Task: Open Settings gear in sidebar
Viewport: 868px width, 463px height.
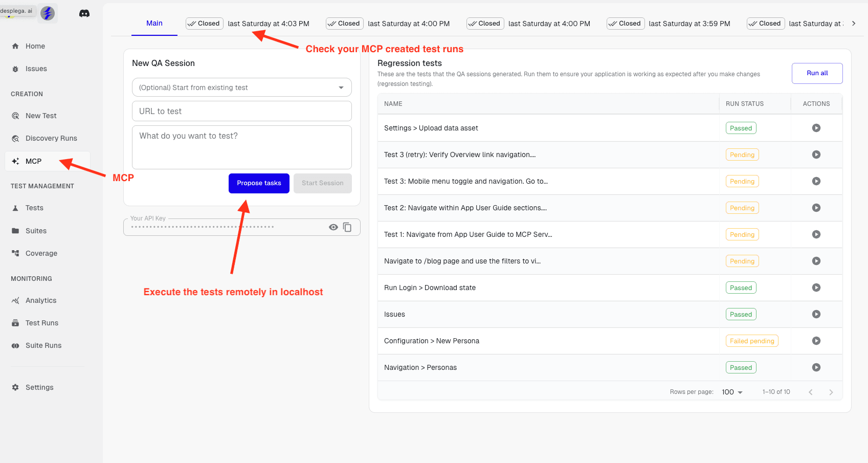Action: [39, 387]
